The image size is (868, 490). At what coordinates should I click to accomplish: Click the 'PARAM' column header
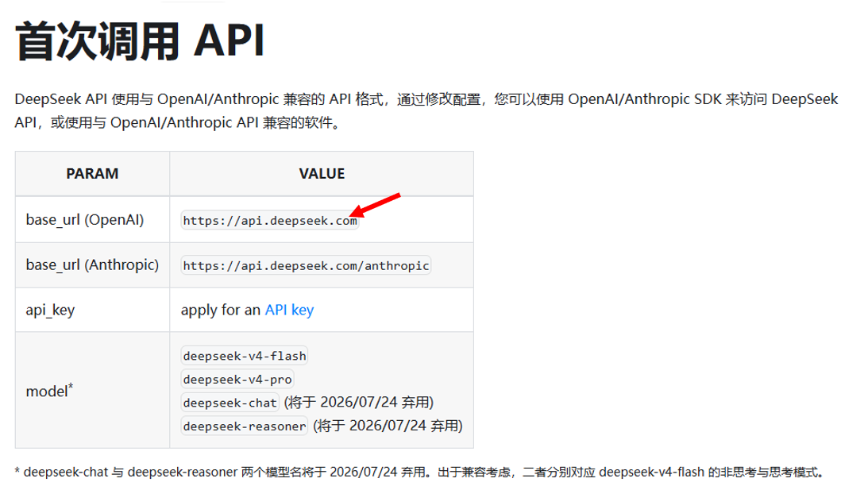(92, 174)
